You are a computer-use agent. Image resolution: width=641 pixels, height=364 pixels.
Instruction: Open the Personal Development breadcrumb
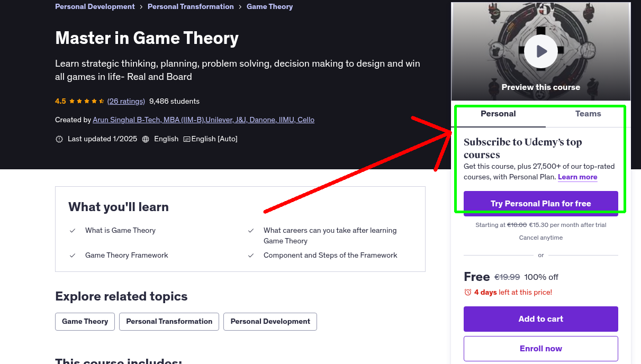(x=95, y=6)
